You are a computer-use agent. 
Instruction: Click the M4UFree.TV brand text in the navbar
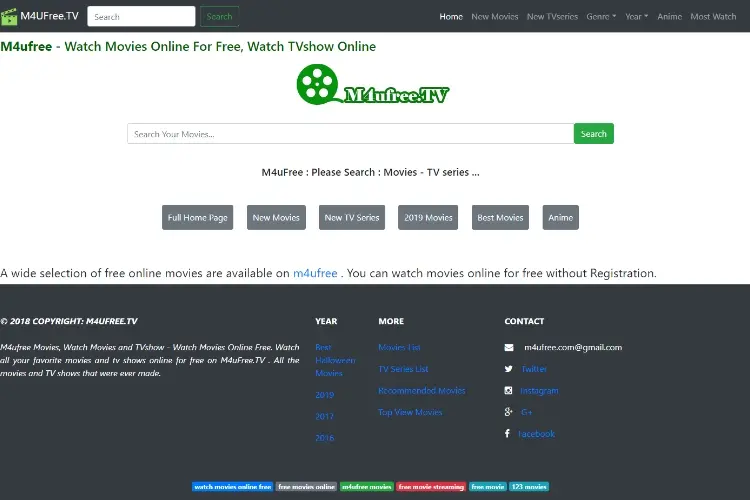coord(49,16)
